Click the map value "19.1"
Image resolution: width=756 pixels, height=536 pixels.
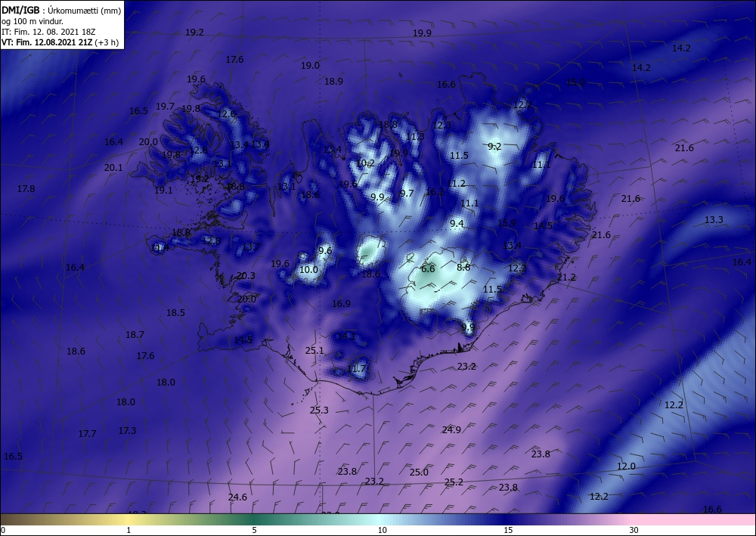[163, 191]
